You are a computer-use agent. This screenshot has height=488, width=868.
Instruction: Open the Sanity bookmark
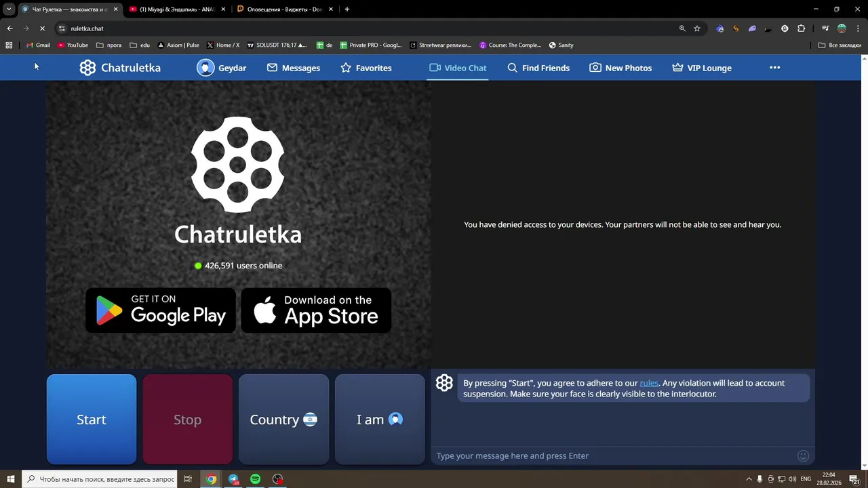[x=561, y=45]
